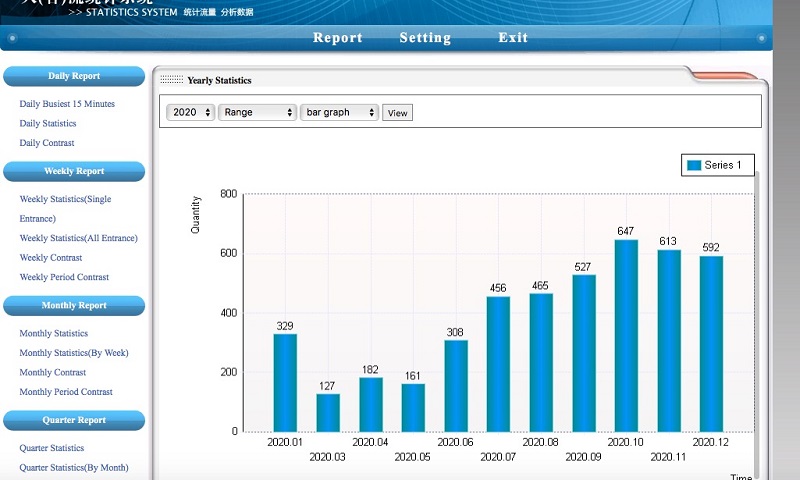
Task: Click the 2020.01 bar labeled 329
Action: coord(285,383)
